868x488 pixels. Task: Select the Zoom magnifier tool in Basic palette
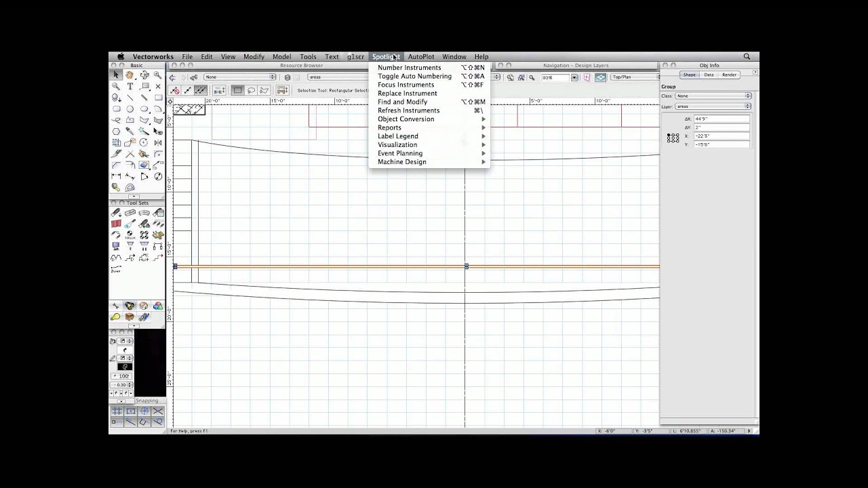(158, 75)
